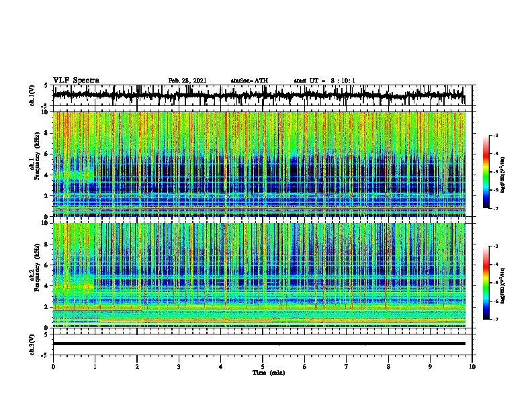The image size is (532, 411).
Task: Click the time axis tick label "0"
Action: [x=53, y=366]
